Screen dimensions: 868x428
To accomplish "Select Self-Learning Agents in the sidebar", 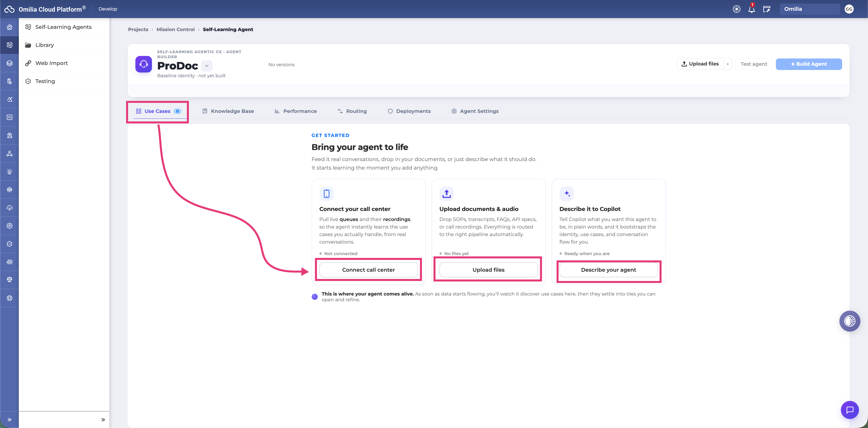I will (64, 27).
